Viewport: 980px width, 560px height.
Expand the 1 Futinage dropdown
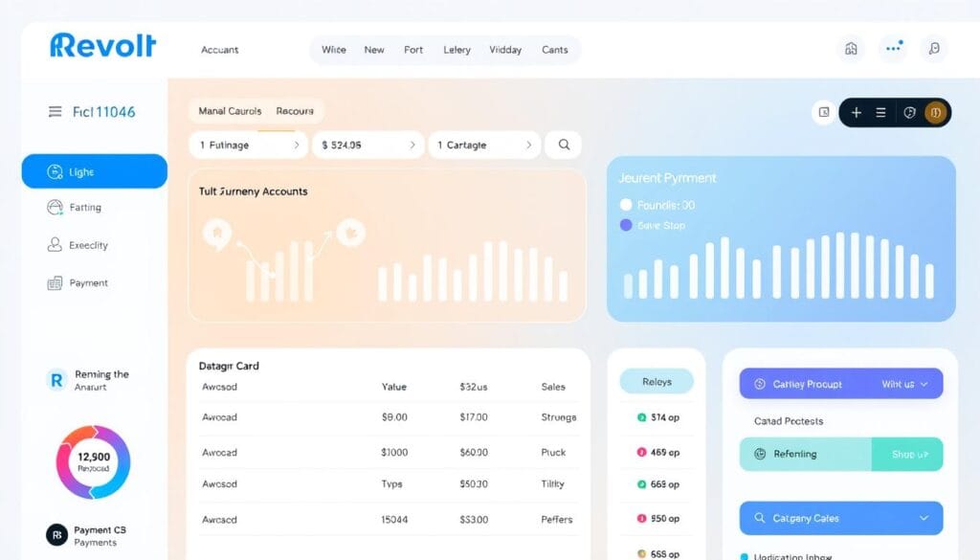(x=247, y=145)
